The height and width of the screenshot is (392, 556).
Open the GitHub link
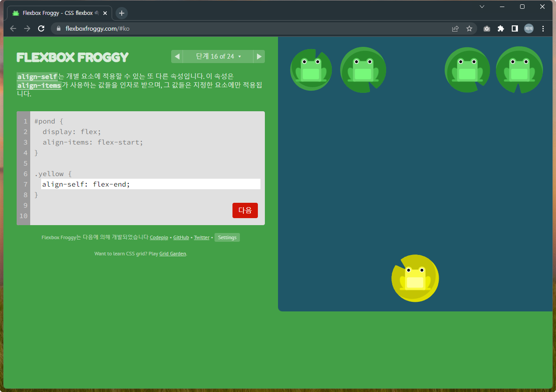click(181, 237)
